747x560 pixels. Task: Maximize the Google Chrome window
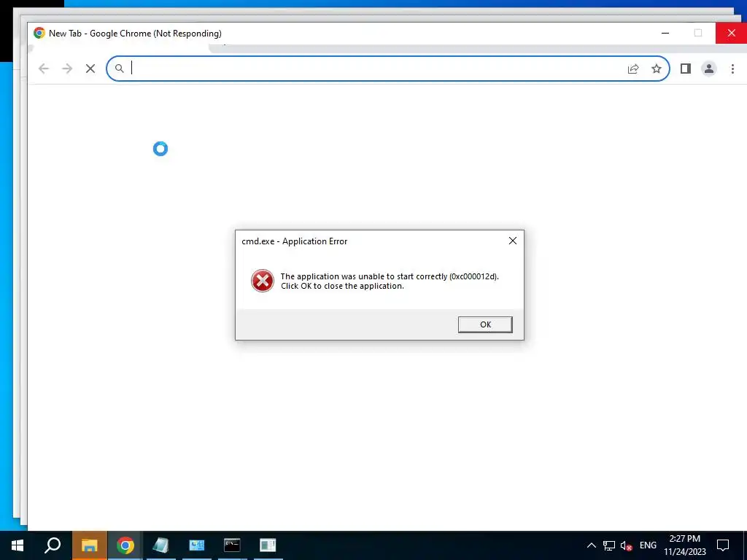click(698, 33)
